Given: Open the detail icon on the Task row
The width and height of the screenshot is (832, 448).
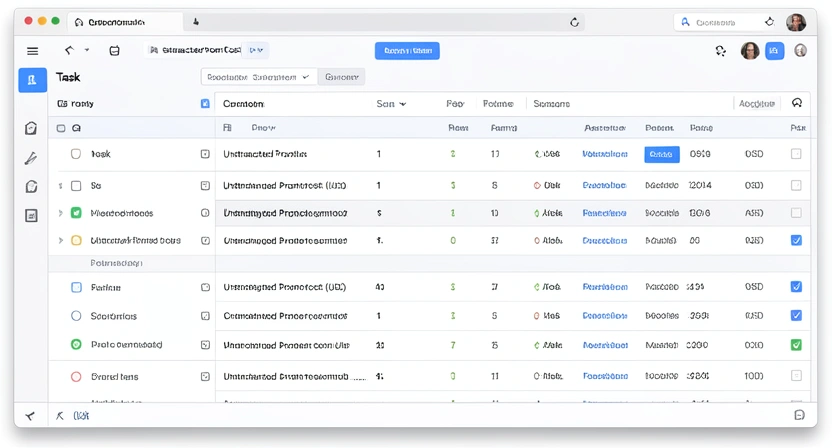Looking at the screenshot, I should [205, 154].
